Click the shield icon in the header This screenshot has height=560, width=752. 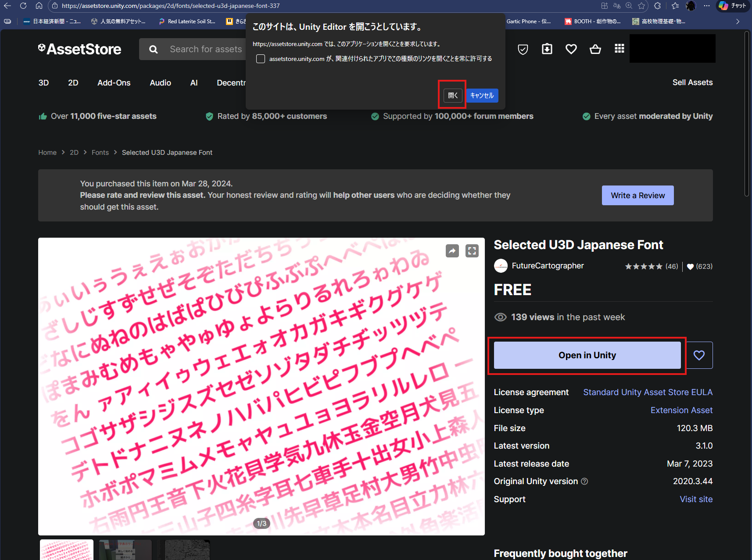[523, 49]
